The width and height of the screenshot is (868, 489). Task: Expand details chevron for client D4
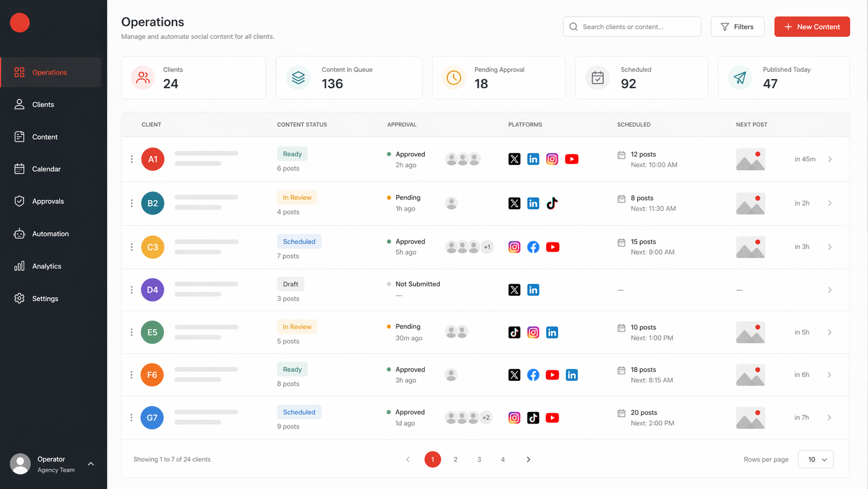click(830, 290)
